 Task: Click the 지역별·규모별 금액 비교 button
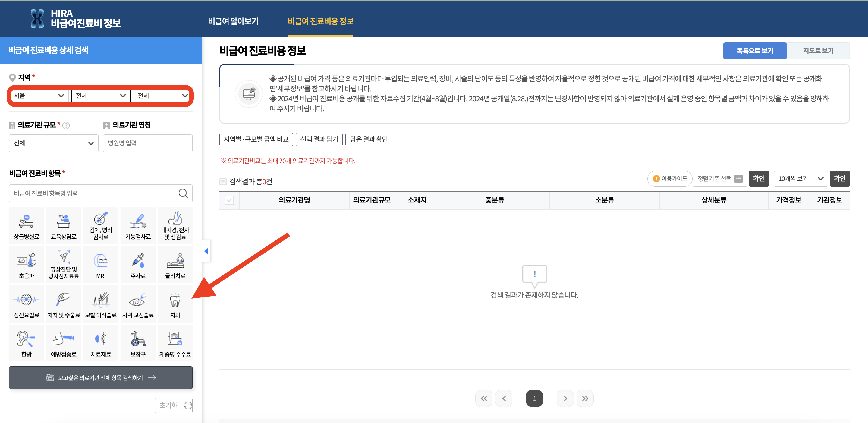click(256, 139)
